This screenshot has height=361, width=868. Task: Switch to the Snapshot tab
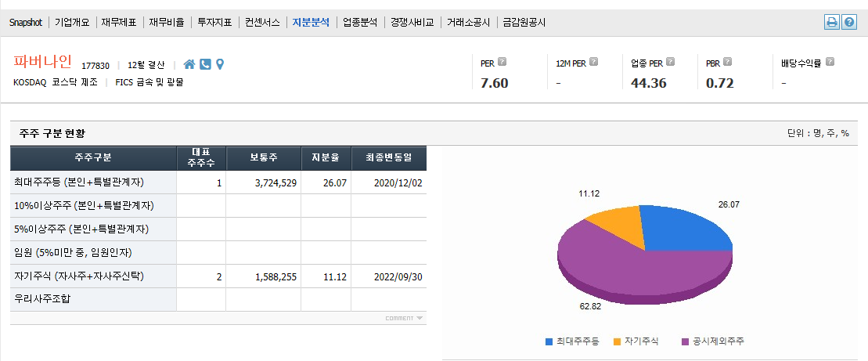coord(26,23)
